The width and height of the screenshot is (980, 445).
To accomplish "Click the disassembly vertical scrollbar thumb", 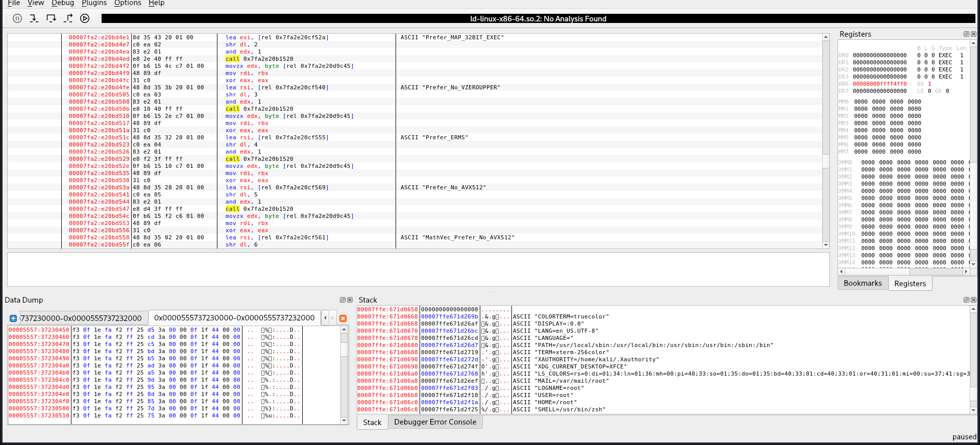I will [x=826, y=161].
